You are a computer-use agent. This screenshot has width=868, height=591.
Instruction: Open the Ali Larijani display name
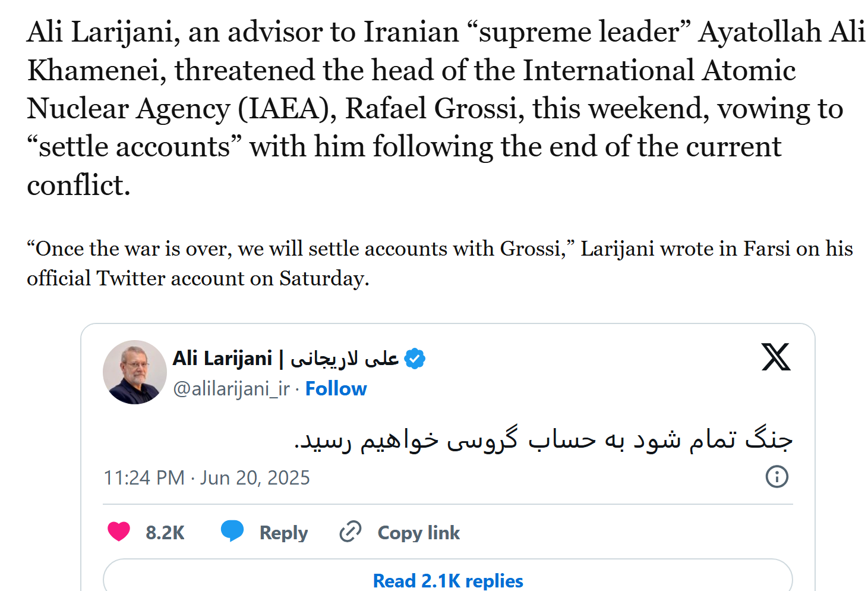pos(222,359)
